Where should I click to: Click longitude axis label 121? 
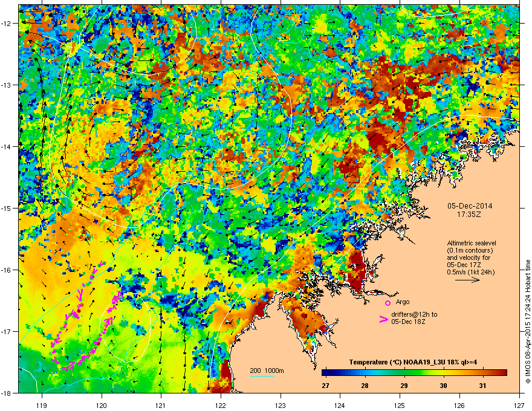coord(161,405)
